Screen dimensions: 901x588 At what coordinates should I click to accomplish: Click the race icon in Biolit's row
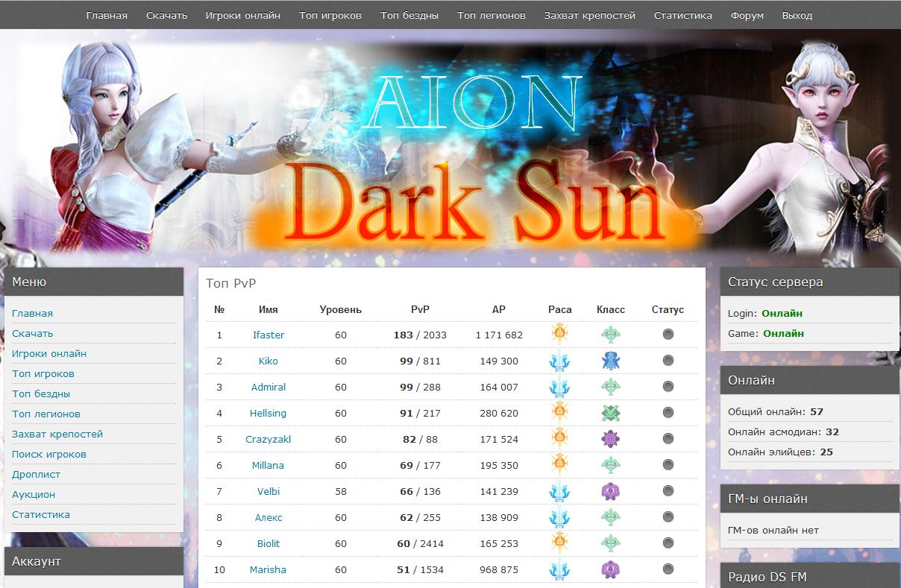point(559,543)
